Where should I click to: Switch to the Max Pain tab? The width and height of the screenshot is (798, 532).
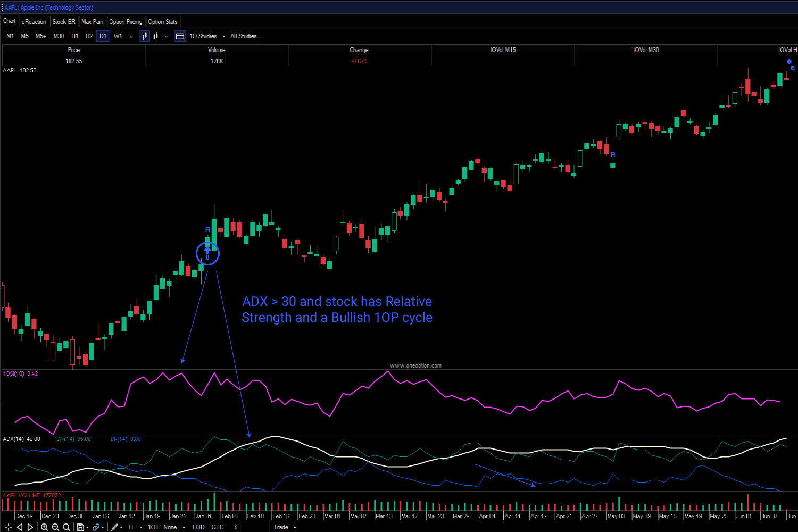click(x=92, y=21)
